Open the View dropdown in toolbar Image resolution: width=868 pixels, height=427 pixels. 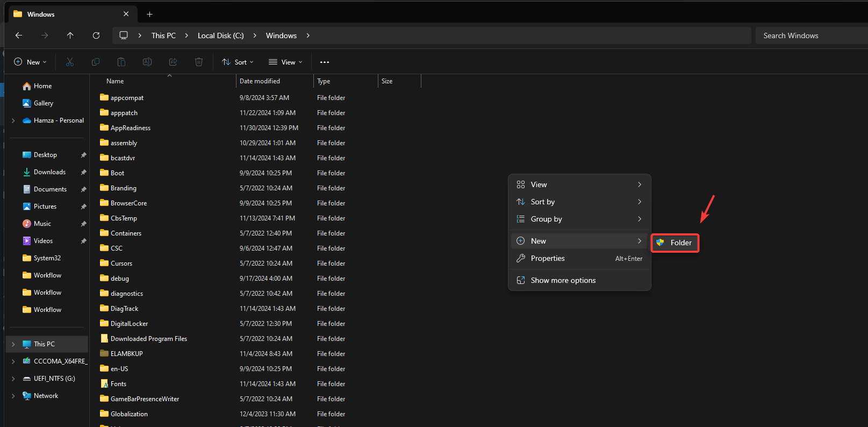(285, 62)
